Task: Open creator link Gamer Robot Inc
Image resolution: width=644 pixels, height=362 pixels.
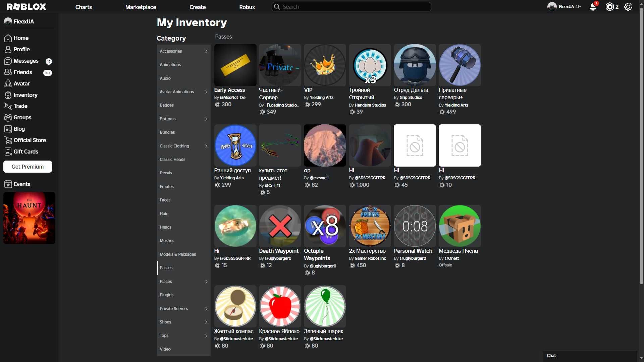Action: click(x=370, y=258)
